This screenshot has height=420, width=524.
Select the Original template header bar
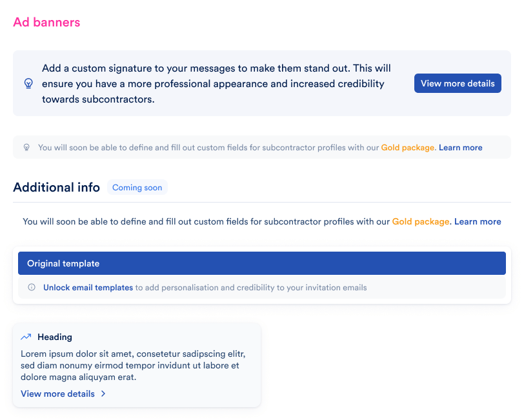point(261,263)
